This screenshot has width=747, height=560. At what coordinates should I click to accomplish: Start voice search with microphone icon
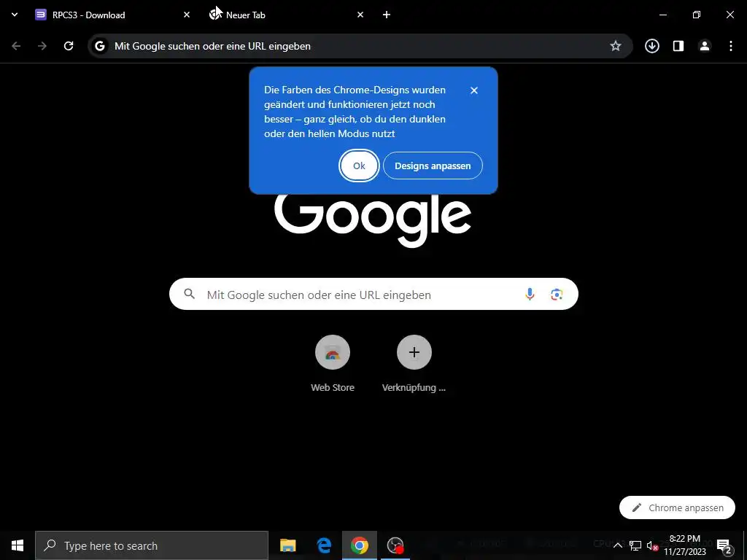click(530, 295)
